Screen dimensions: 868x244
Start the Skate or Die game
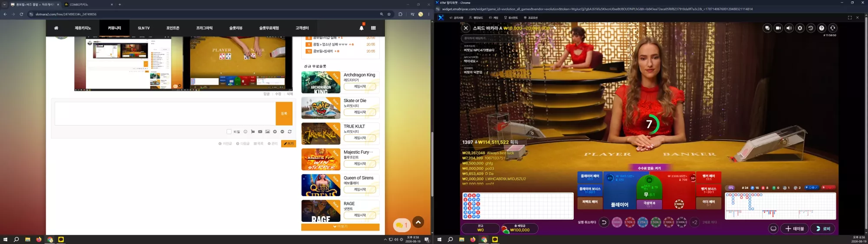click(360, 112)
